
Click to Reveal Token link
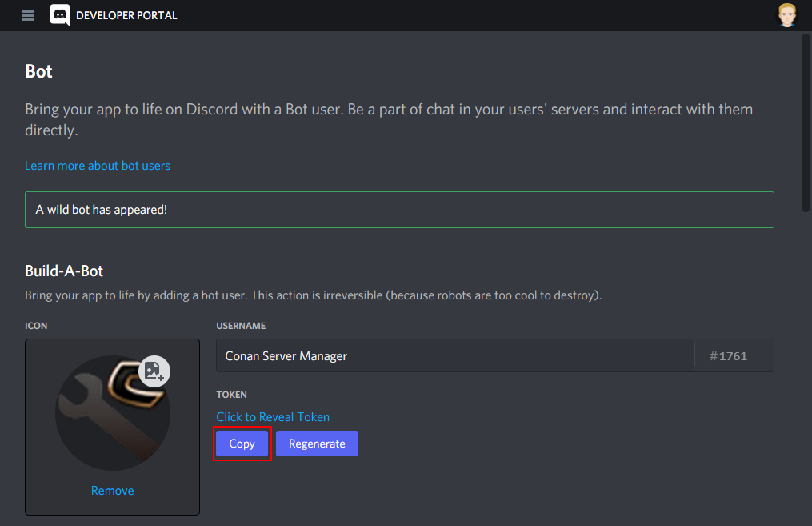coord(273,416)
